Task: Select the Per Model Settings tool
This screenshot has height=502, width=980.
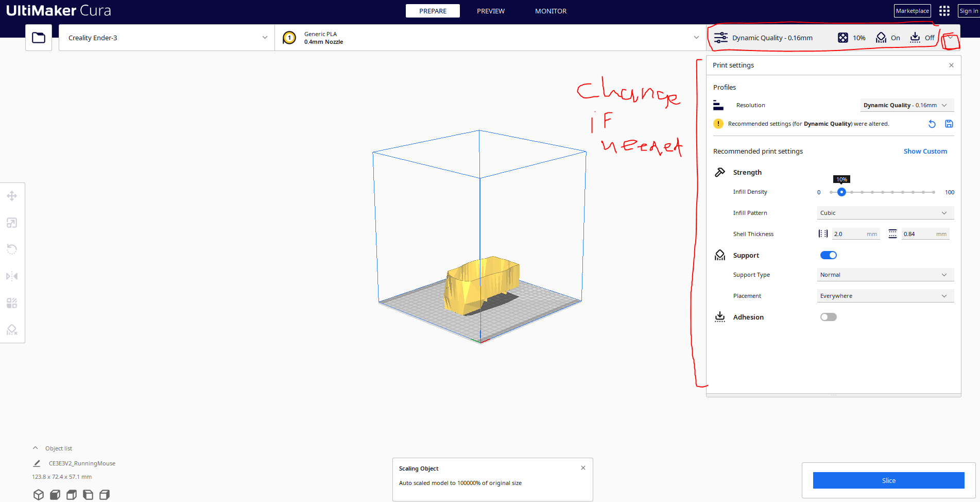Action: [x=12, y=303]
